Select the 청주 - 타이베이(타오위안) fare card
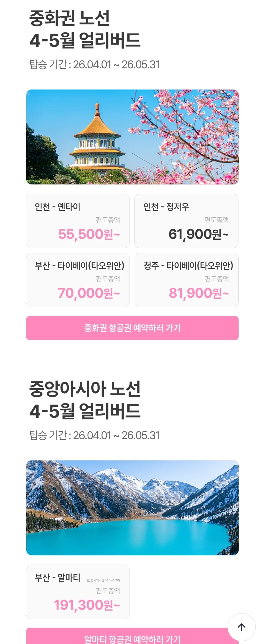Image resolution: width=266 pixels, height=644 pixels. 186,280
